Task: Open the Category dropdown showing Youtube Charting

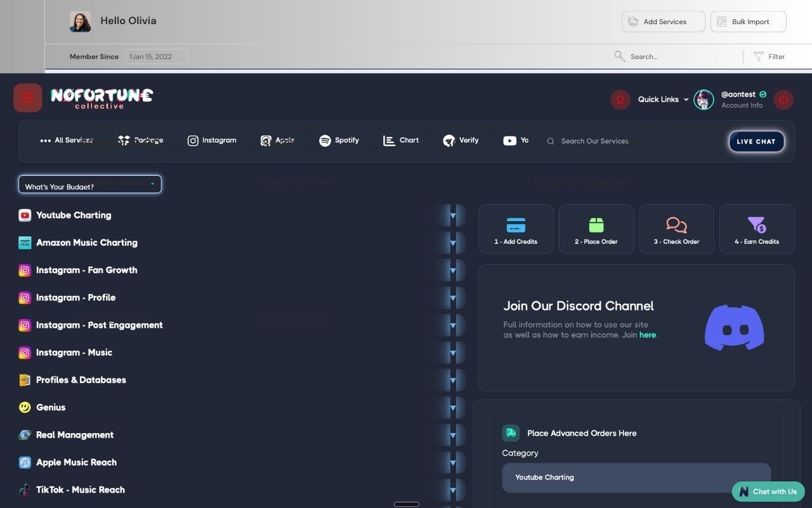Action: (636, 478)
